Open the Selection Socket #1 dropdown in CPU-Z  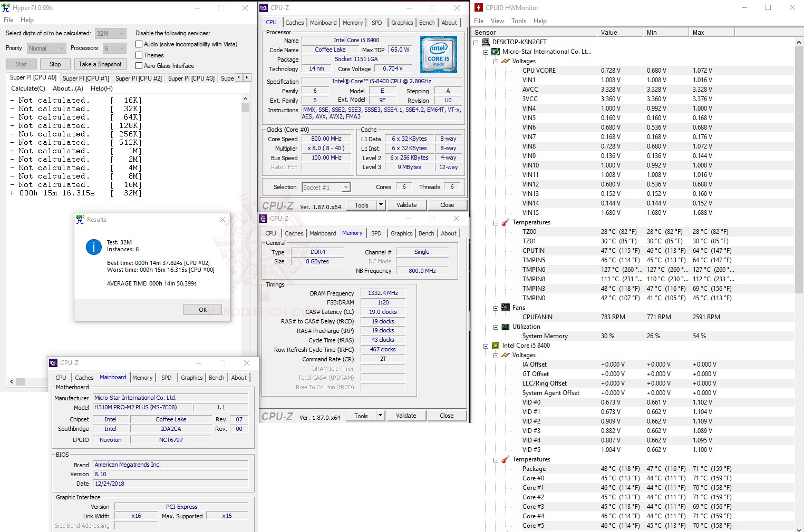pyautogui.click(x=326, y=188)
